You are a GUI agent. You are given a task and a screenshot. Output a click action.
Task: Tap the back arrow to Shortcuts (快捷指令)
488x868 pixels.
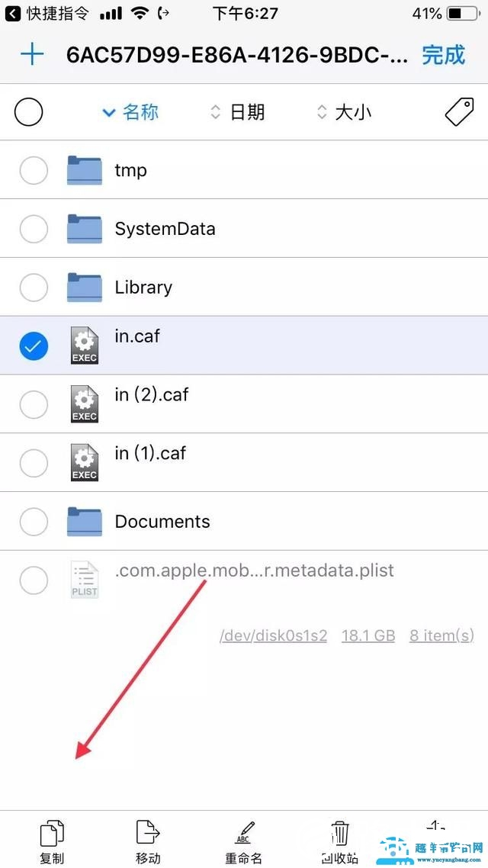[x=13, y=13]
